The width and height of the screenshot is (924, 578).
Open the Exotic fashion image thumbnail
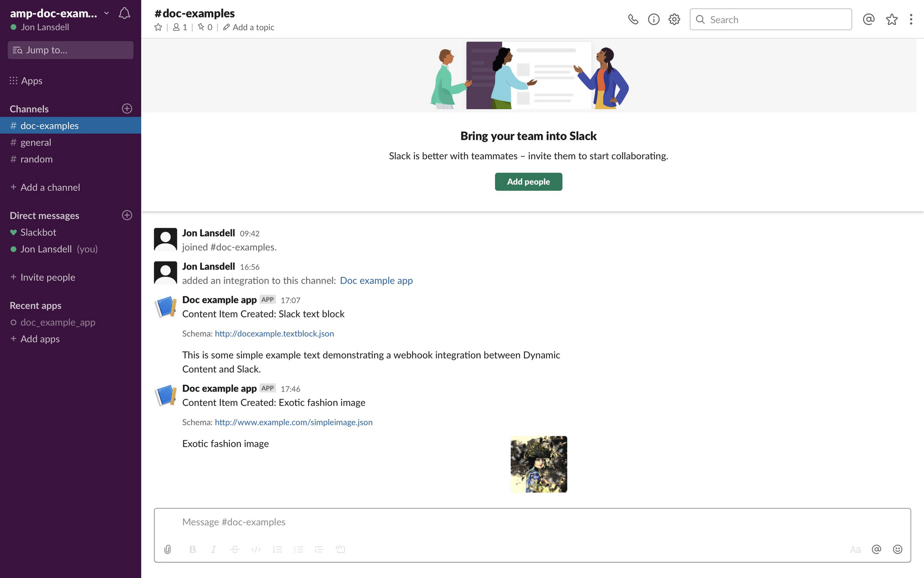click(x=539, y=464)
